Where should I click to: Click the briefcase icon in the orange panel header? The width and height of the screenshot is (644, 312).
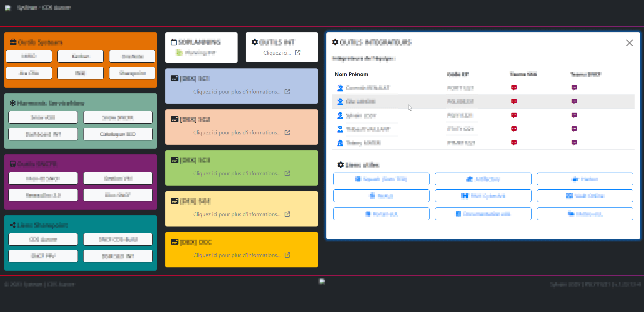pyautogui.click(x=13, y=42)
